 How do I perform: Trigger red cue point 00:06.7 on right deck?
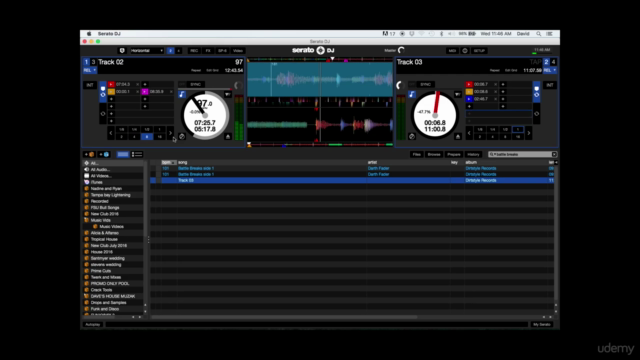click(469, 84)
